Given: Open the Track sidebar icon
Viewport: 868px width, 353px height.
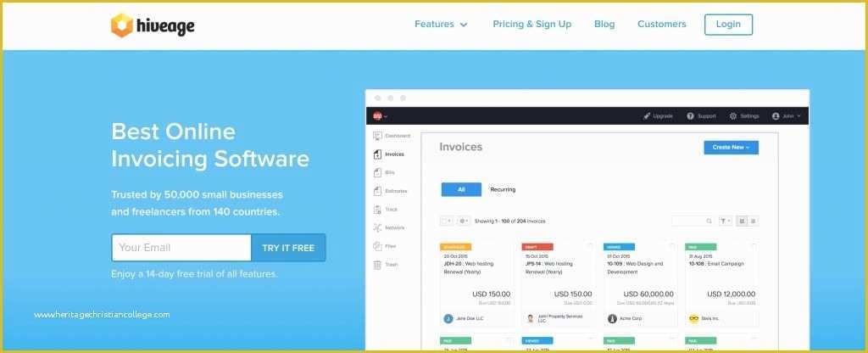Looking at the screenshot, I should (x=378, y=210).
